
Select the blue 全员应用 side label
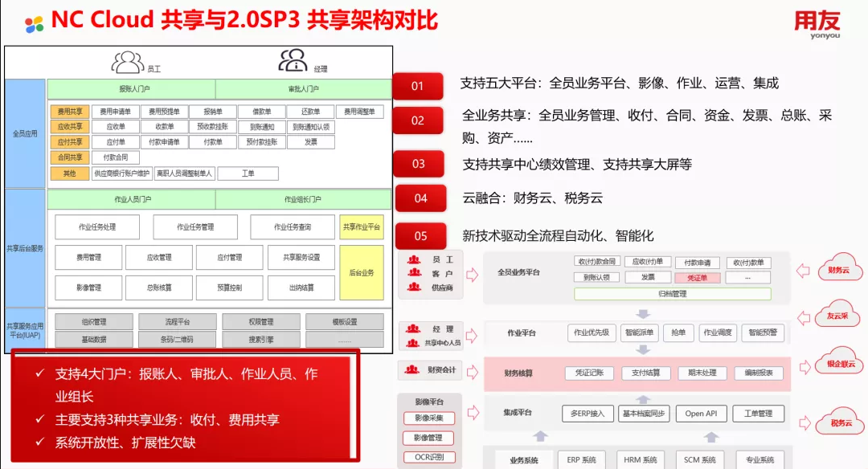[26, 134]
